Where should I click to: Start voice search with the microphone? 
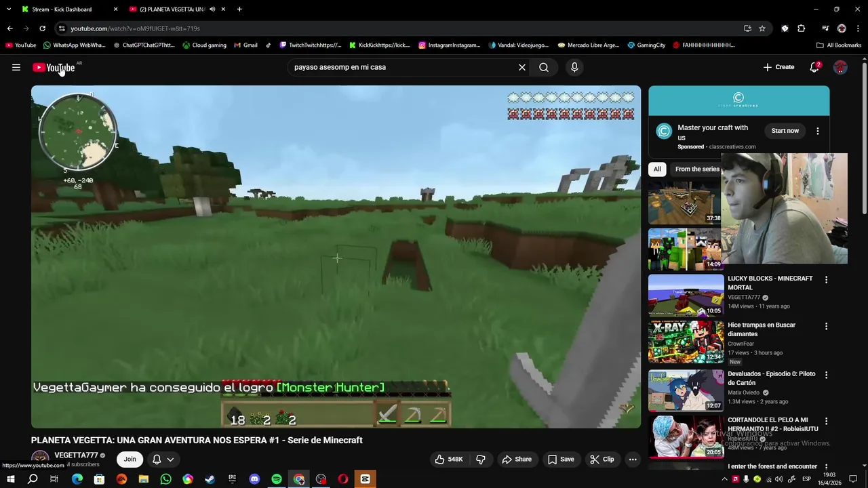click(x=574, y=67)
